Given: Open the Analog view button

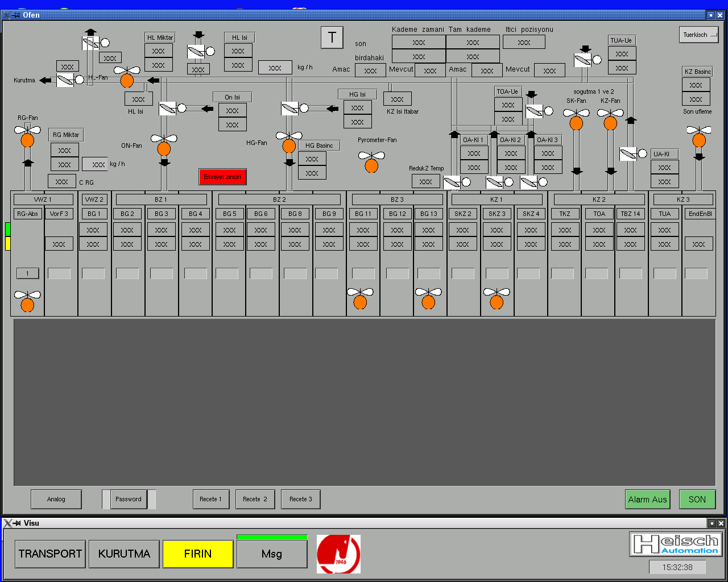Looking at the screenshot, I should click(56, 499).
